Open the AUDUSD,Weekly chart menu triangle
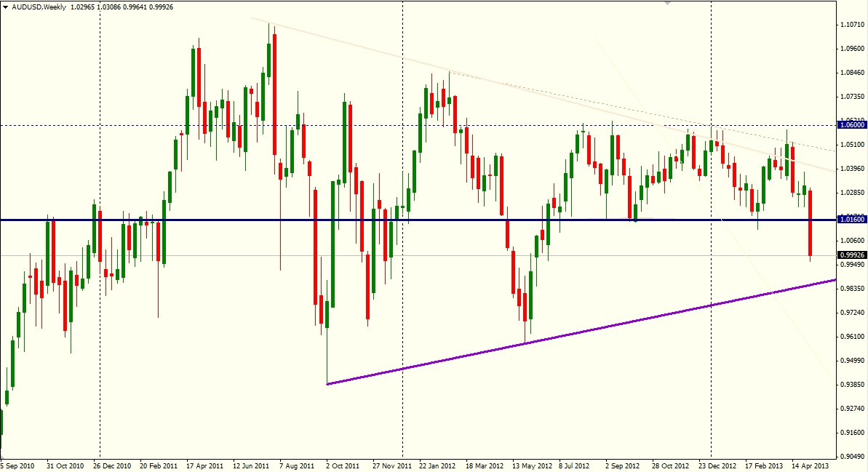The width and height of the screenshot is (868, 472). tap(6, 7)
